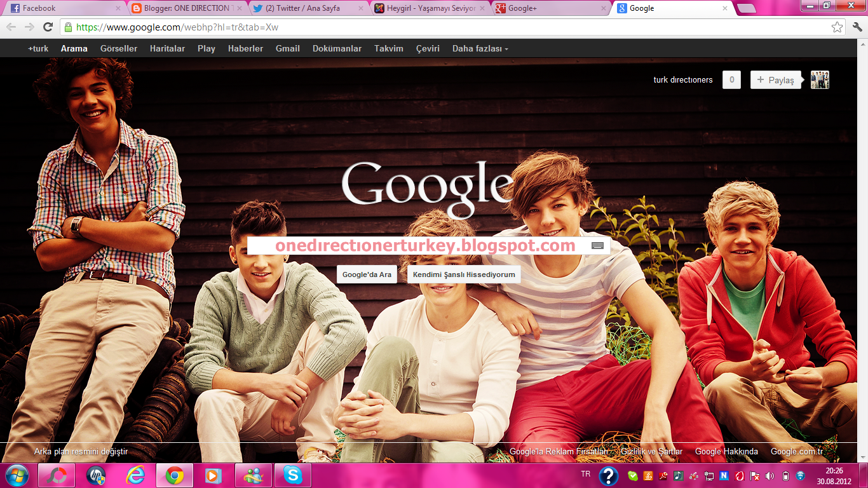868x488 pixels.
Task: Click the orange Java tray icon
Action: (x=648, y=475)
